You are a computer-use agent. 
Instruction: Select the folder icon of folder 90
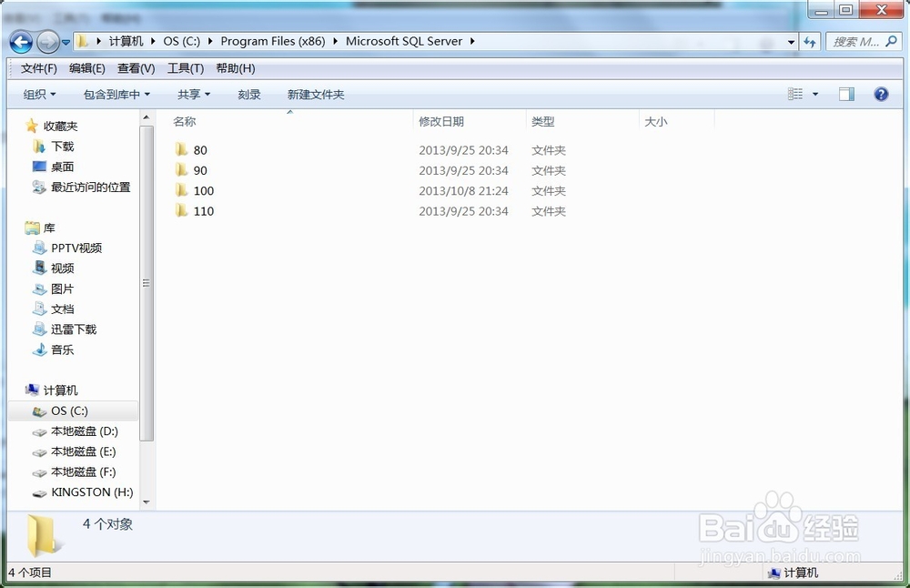(x=181, y=170)
